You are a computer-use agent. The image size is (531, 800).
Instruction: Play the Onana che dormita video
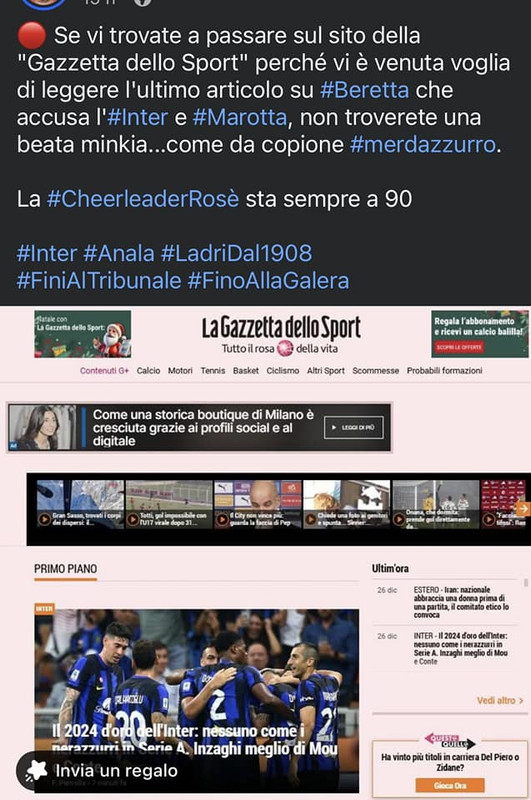point(436,504)
